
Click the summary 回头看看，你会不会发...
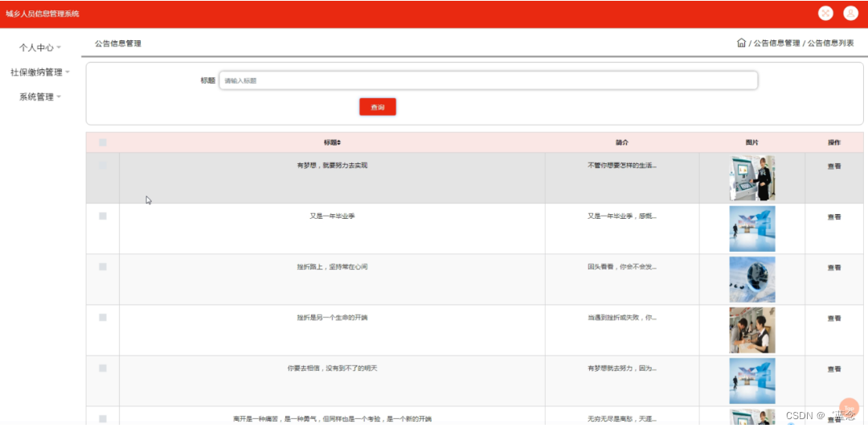tap(622, 266)
